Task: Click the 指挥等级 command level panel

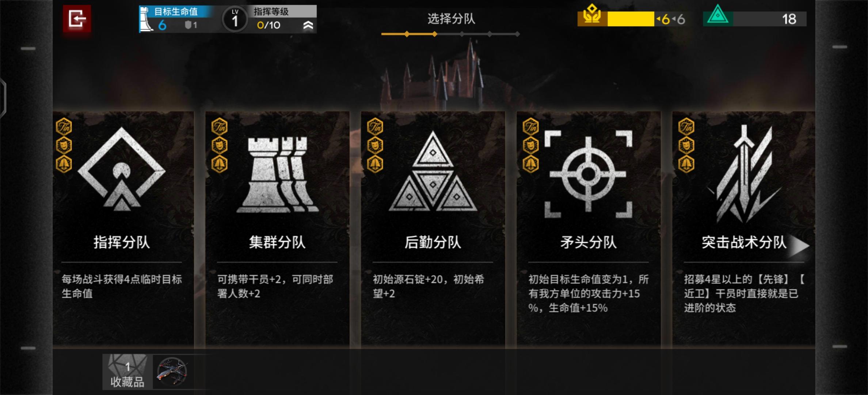Action: point(270,19)
